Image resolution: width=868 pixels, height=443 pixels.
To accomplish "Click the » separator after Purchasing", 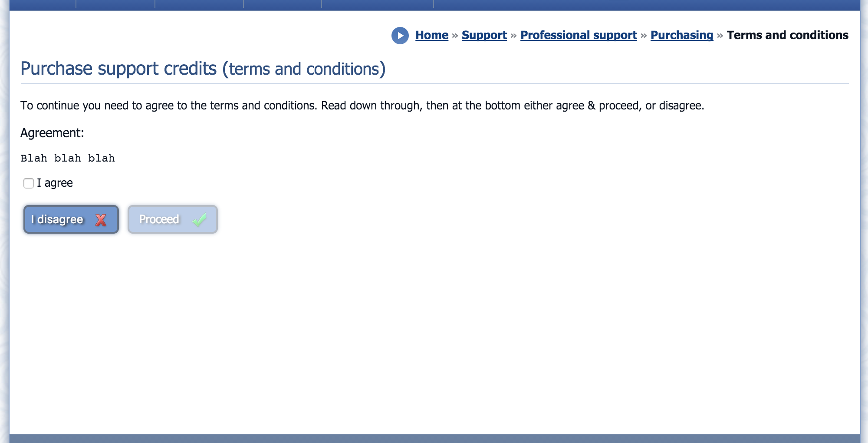I will coord(720,36).
